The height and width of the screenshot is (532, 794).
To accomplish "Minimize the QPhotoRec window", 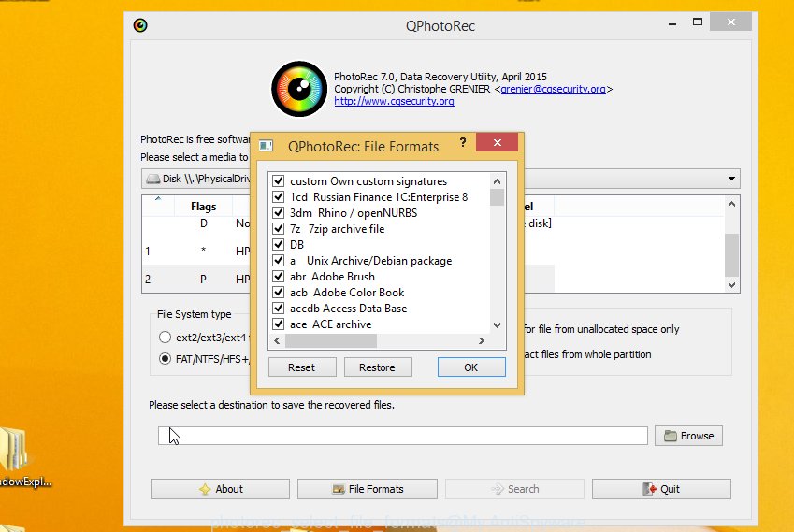I will 672,23.
